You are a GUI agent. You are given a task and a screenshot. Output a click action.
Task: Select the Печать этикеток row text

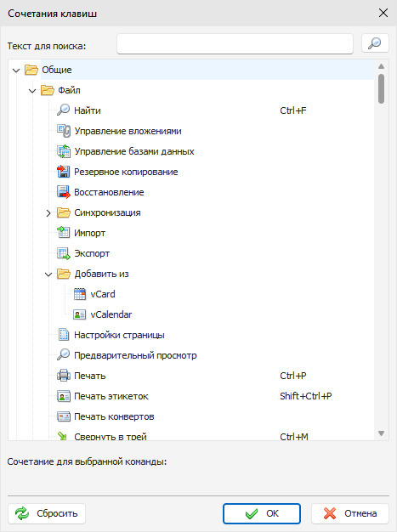pyautogui.click(x=111, y=396)
